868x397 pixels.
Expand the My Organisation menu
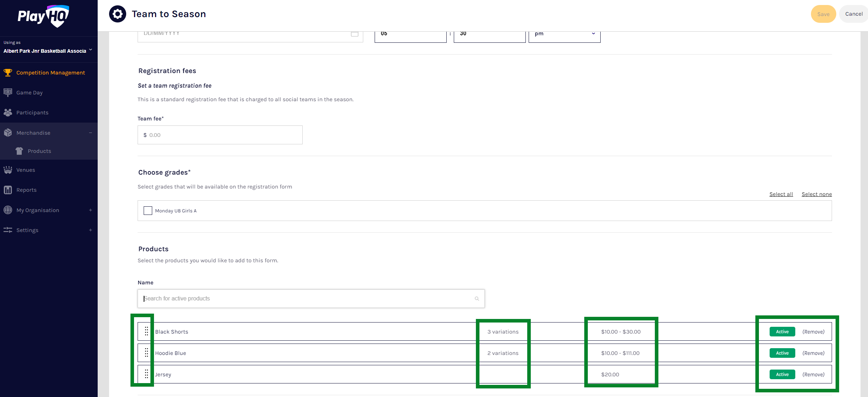91,210
